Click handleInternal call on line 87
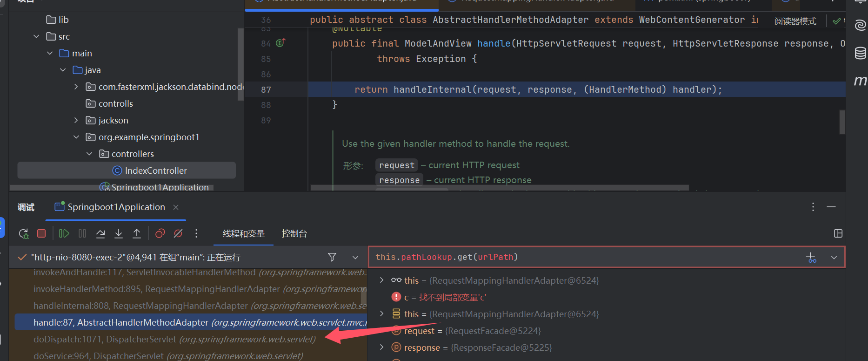The width and height of the screenshot is (868, 361). (432, 89)
